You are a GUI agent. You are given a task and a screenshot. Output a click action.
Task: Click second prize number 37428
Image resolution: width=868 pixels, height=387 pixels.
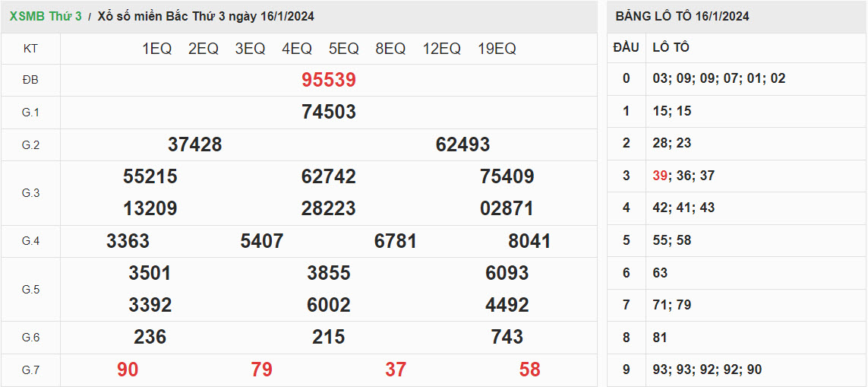[x=194, y=144]
